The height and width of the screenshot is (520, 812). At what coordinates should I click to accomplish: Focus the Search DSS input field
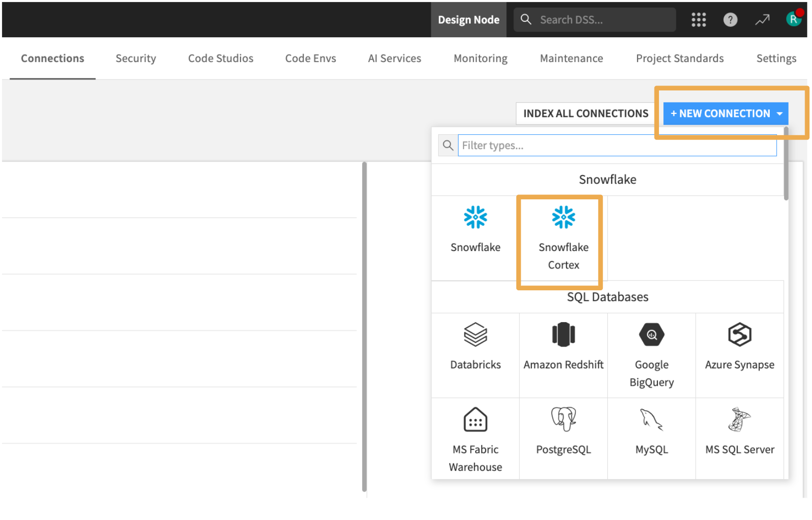[x=594, y=20]
